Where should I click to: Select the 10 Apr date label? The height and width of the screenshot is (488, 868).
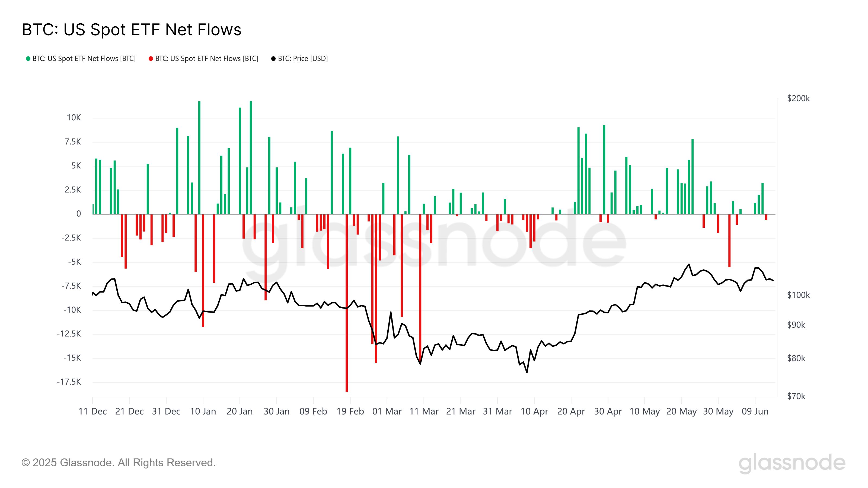534,411
